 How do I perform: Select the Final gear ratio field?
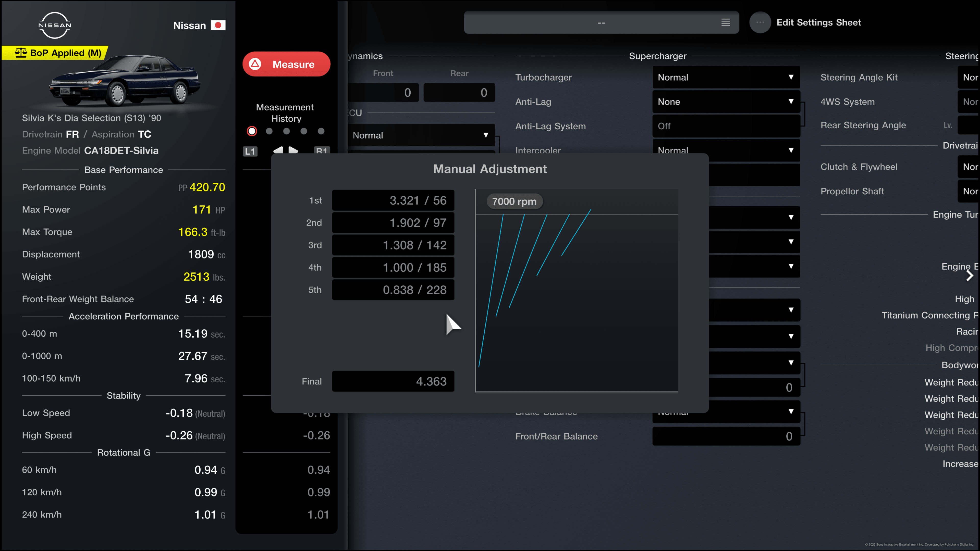393,381
